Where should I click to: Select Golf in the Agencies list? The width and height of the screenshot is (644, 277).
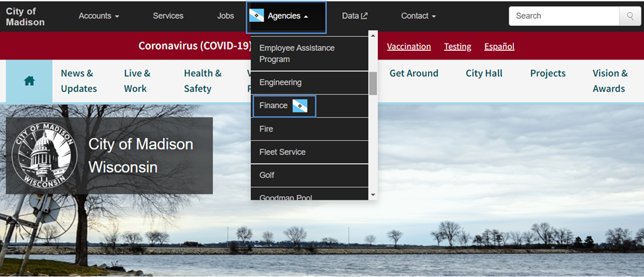309,175
